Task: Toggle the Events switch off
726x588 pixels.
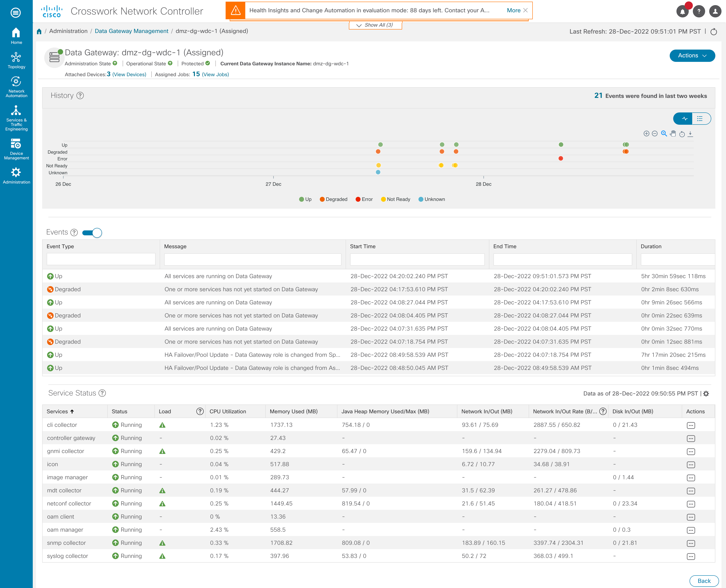Action: (92, 233)
